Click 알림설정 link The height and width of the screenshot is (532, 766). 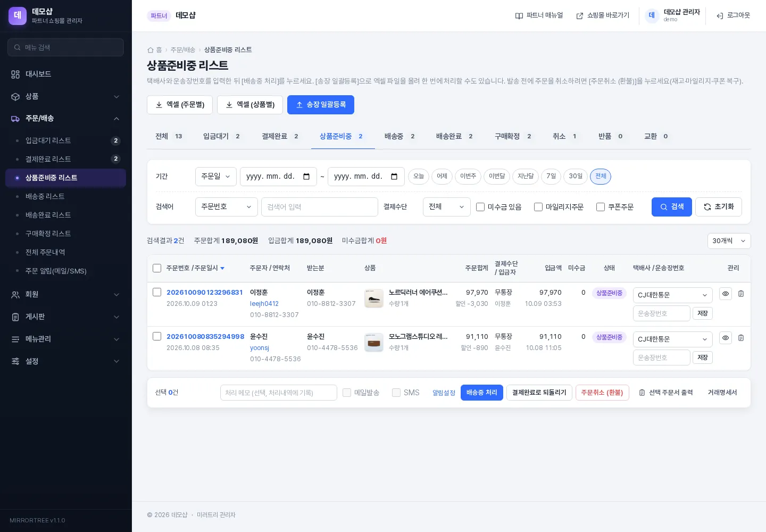(x=444, y=393)
